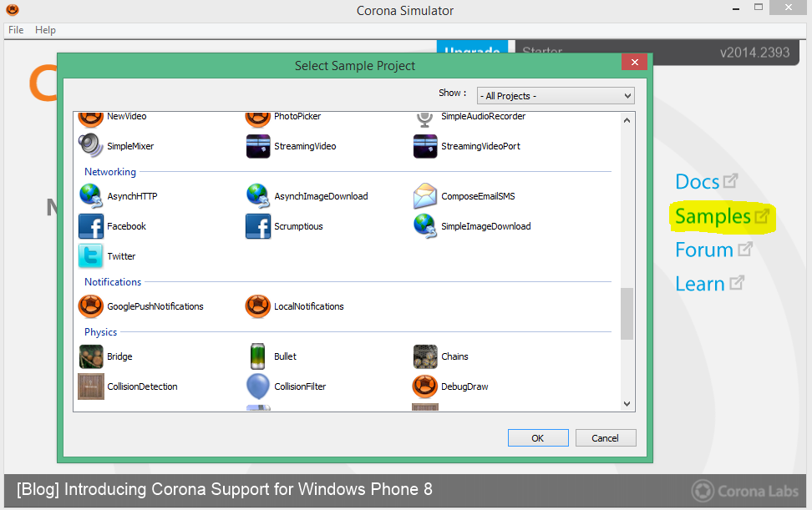Confirm selection with the OK button

tap(538, 438)
